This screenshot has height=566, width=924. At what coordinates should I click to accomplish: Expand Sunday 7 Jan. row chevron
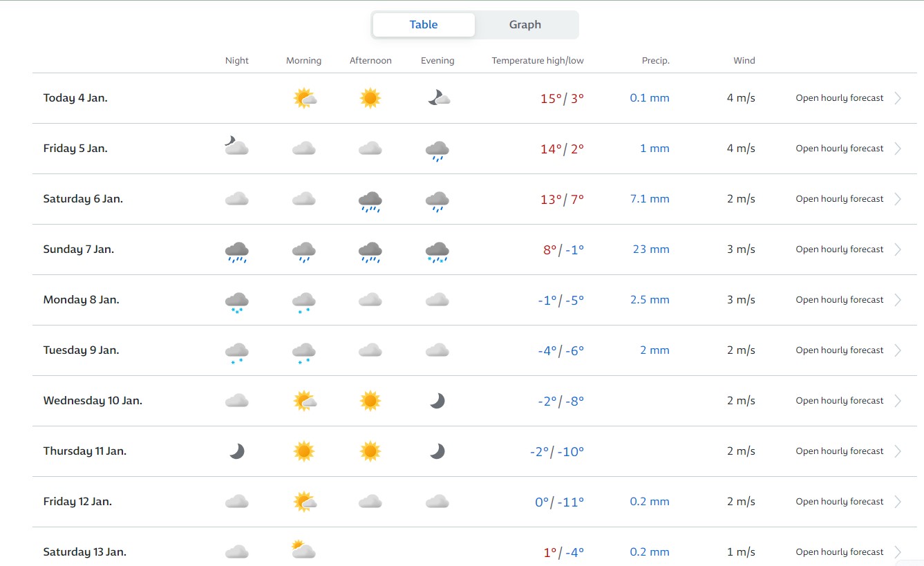tap(898, 249)
